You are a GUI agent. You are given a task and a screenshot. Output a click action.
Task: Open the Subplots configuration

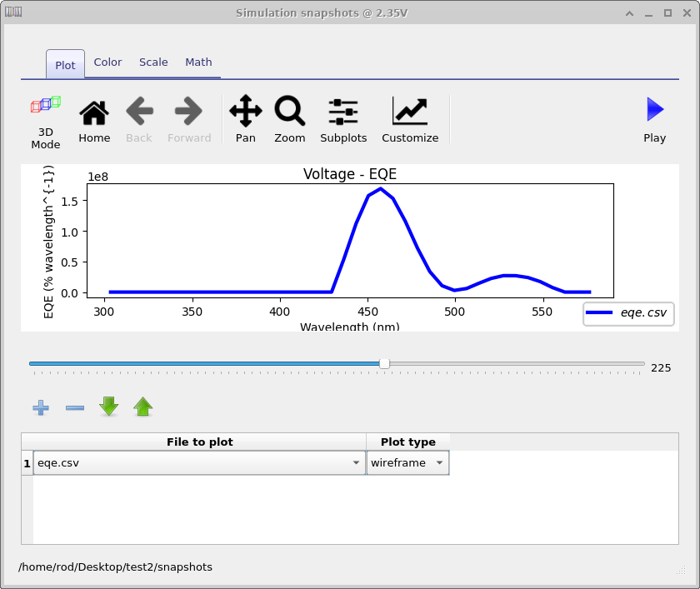point(343,120)
